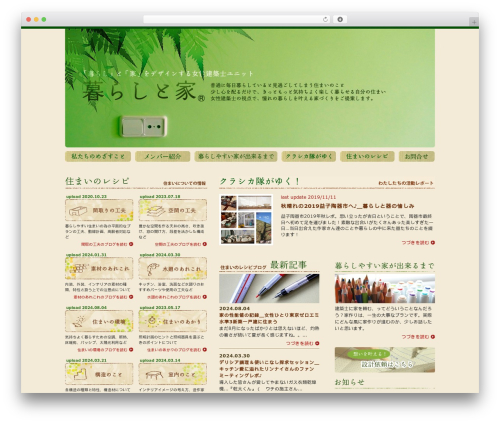Click the red arrow after 住まいのあかりのブログを読む
The image size is (500, 423).
tap(205, 350)
